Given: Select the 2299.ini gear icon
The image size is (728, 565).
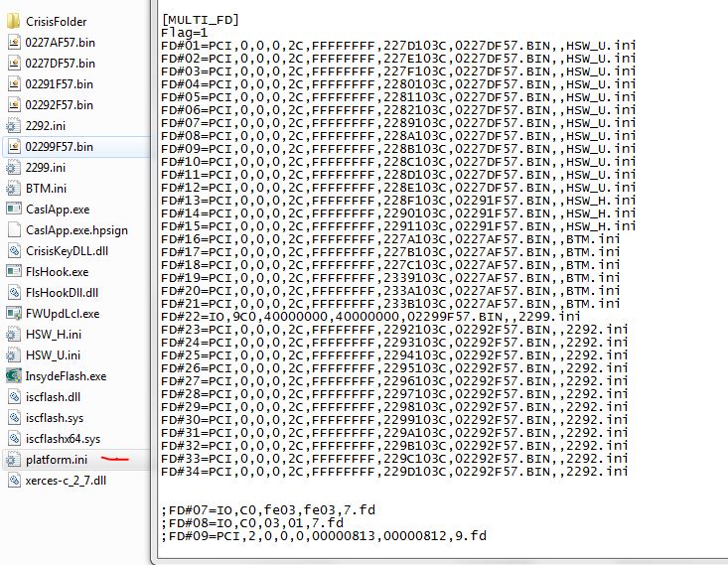Looking at the screenshot, I should point(14,168).
